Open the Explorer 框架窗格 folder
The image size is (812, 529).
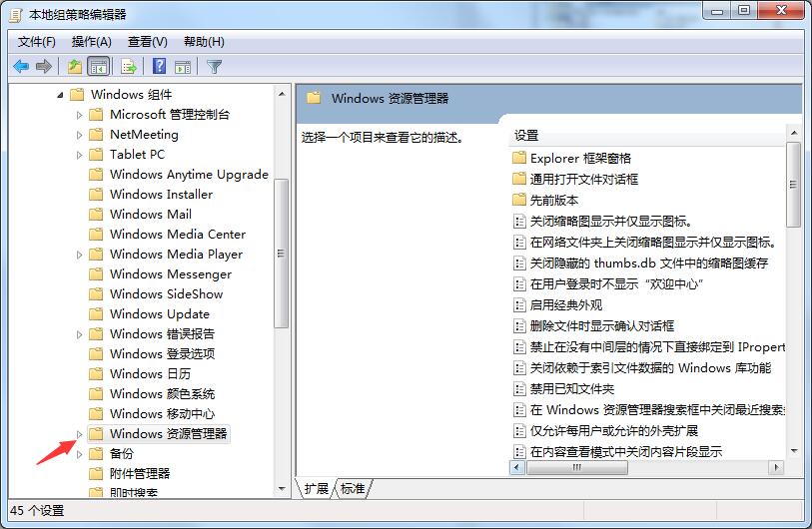tap(579, 158)
